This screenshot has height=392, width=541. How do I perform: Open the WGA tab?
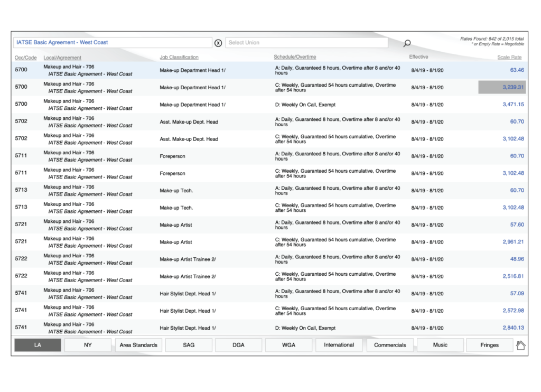click(x=289, y=345)
